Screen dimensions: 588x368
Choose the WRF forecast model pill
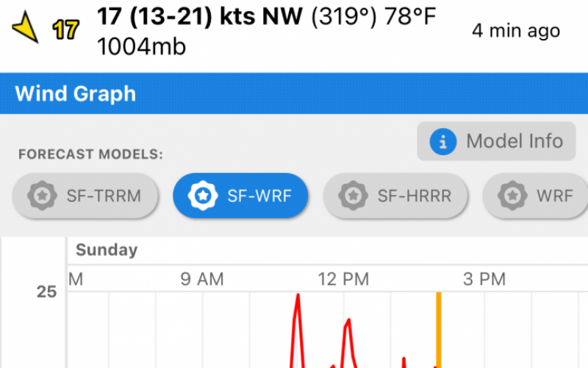point(535,196)
